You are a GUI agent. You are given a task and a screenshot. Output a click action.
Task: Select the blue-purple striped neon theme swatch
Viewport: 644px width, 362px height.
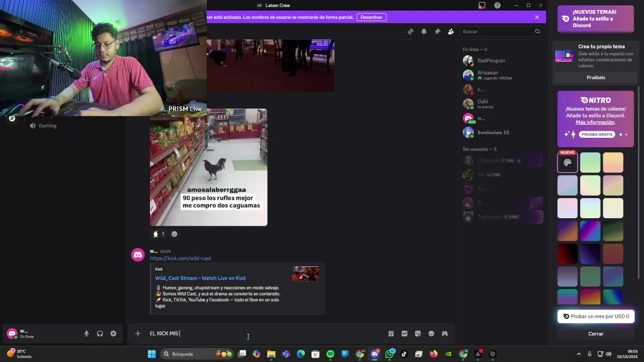point(590,231)
